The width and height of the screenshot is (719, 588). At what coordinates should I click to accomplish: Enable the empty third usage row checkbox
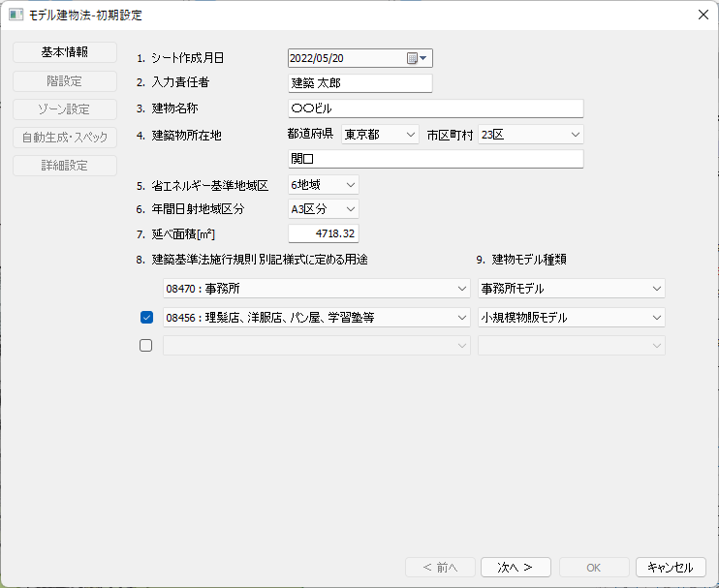coord(147,345)
